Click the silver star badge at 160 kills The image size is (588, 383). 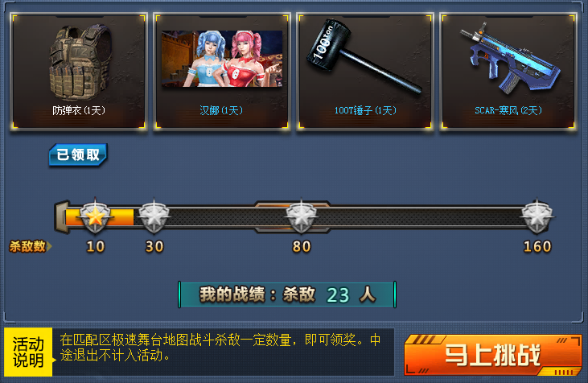(537, 216)
